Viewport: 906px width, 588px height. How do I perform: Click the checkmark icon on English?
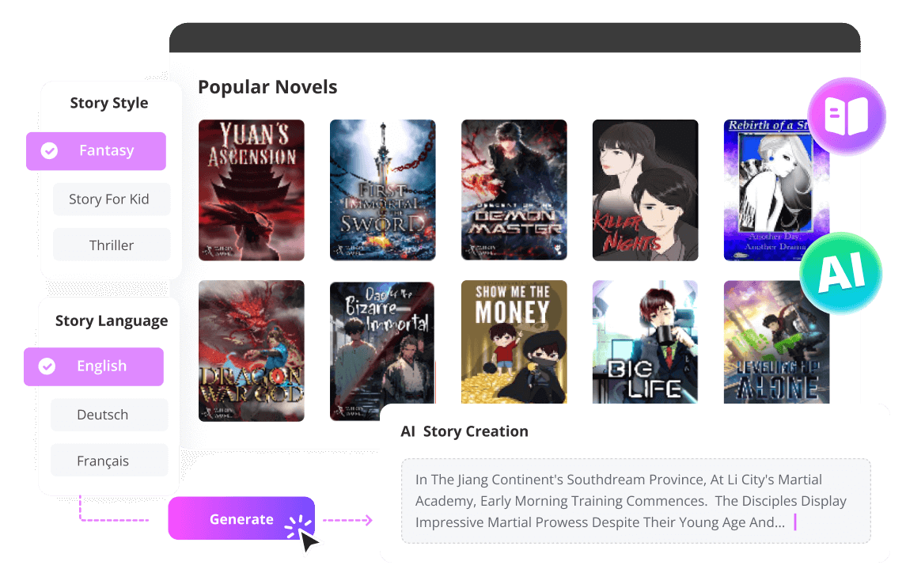coord(47,366)
